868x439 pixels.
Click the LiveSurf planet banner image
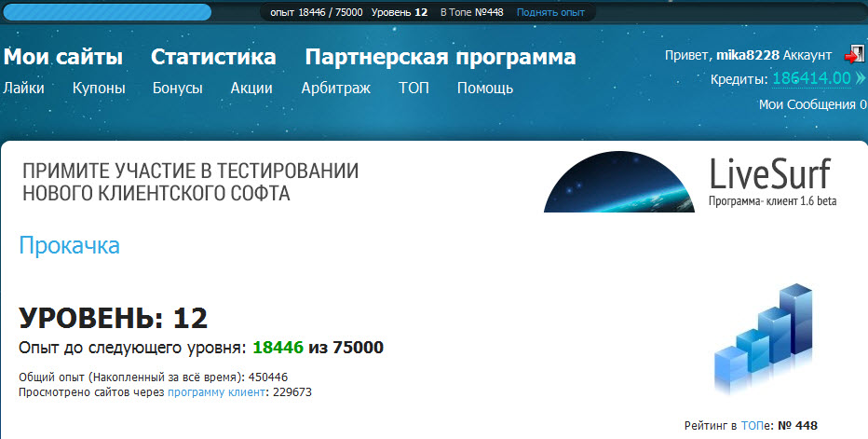[619, 182]
